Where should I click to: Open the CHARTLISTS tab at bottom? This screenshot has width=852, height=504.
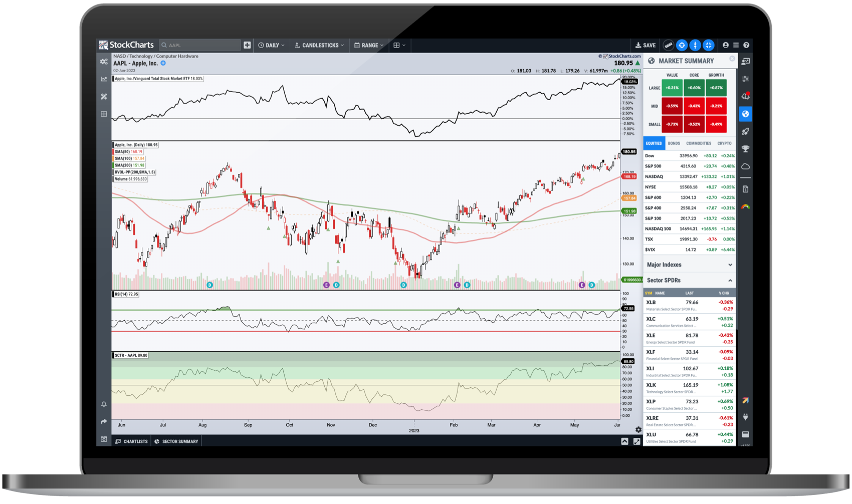click(131, 441)
